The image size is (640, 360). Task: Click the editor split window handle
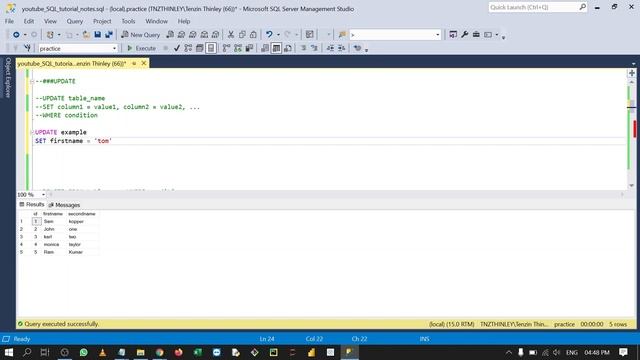(x=631, y=73)
